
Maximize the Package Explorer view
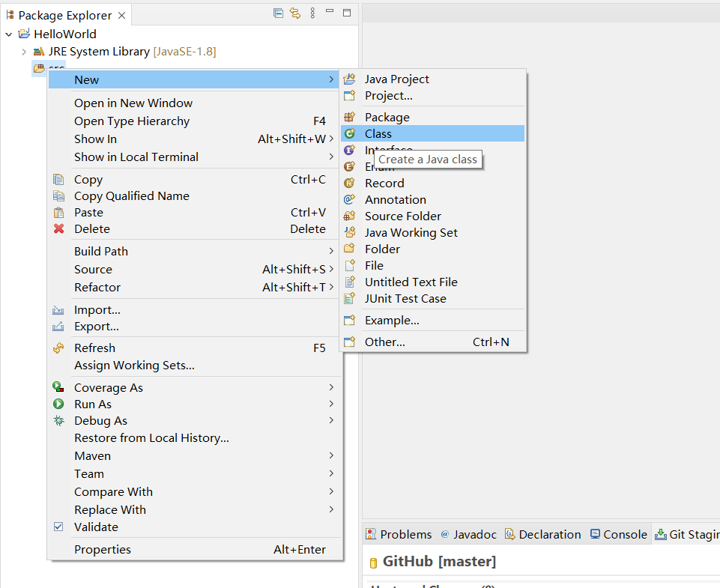[347, 13]
